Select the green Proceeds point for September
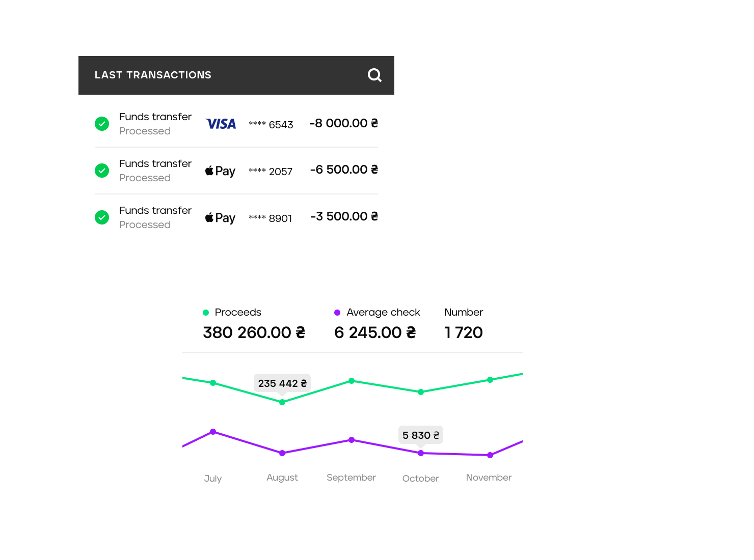This screenshot has height=560, width=754. 352,381
